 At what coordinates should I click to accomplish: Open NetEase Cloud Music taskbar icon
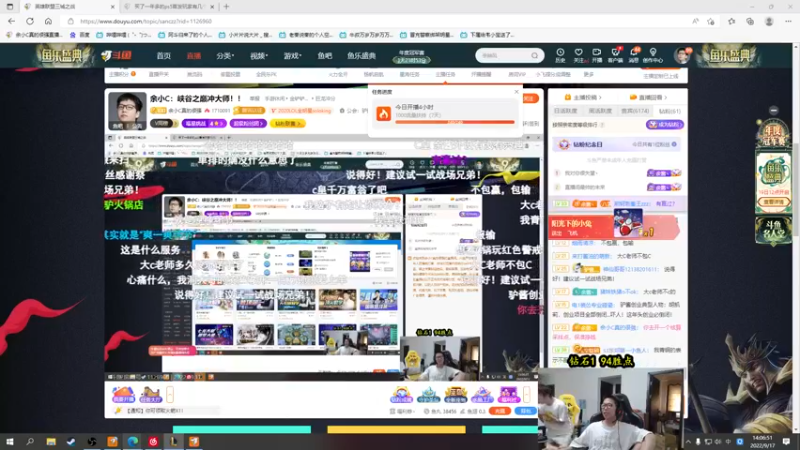[x=153, y=442]
